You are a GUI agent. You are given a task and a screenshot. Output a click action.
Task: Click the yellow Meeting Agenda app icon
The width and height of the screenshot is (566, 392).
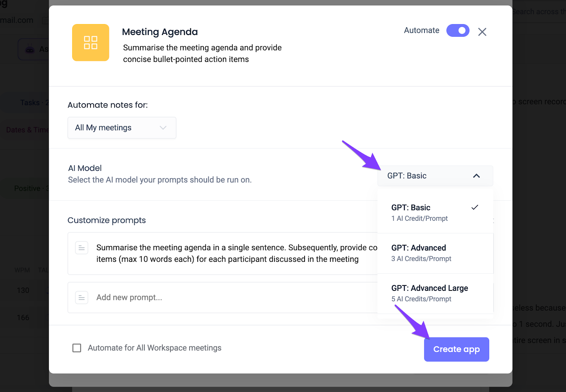click(x=91, y=42)
